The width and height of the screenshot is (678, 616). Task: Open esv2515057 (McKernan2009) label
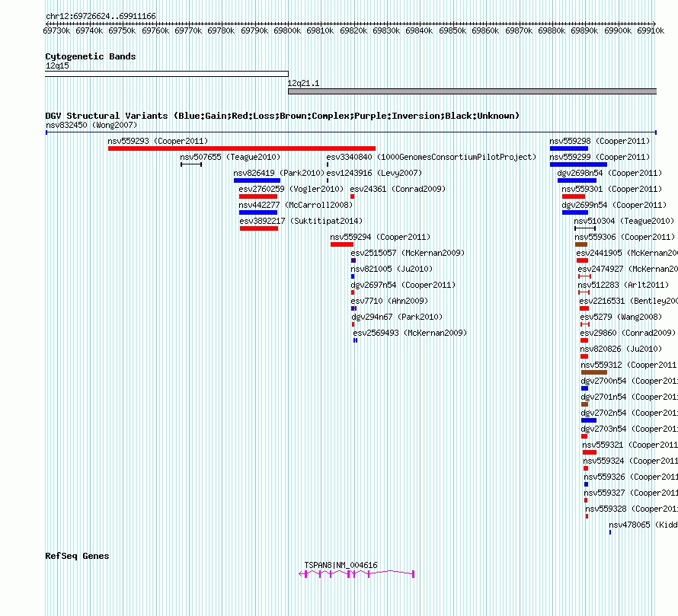point(408,253)
